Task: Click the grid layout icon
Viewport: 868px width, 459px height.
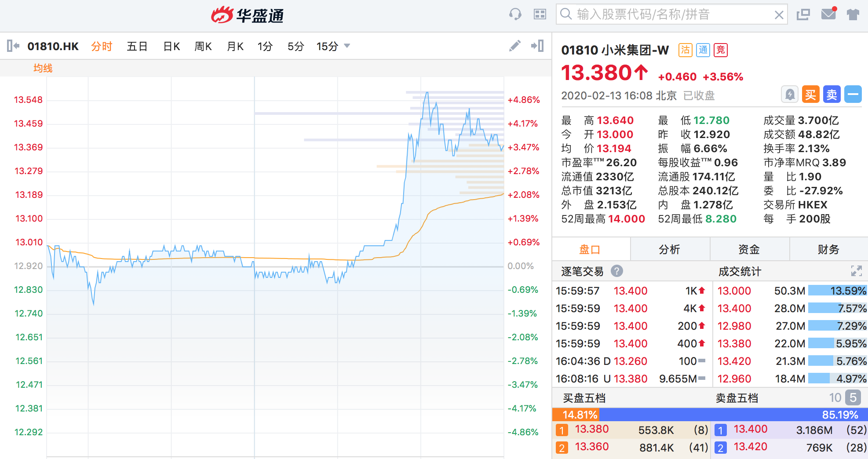Action: [x=540, y=15]
